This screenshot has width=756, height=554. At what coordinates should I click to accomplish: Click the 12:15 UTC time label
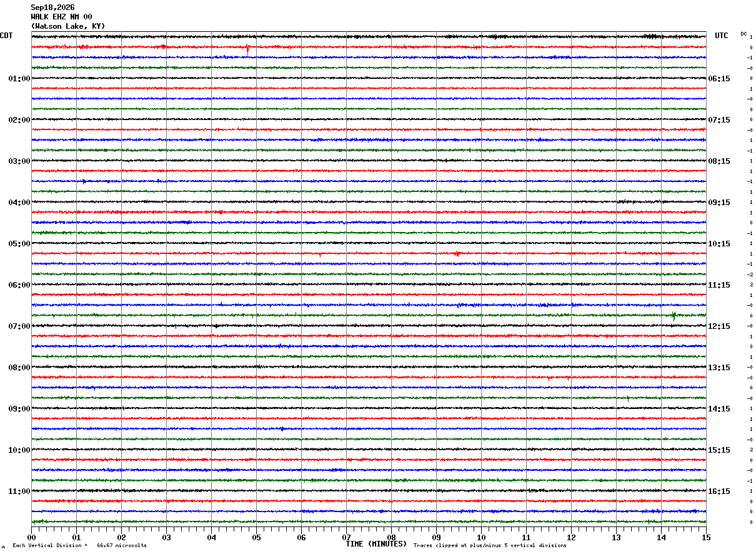[719, 326]
